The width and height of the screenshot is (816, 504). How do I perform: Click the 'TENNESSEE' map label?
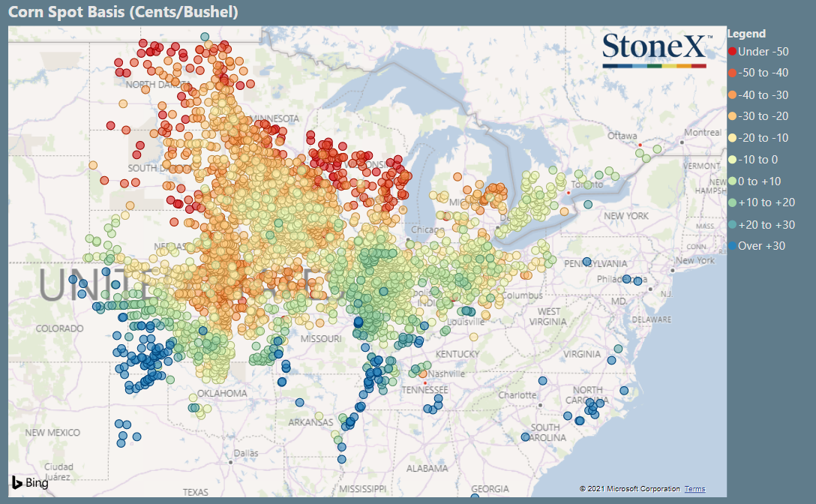pos(424,390)
